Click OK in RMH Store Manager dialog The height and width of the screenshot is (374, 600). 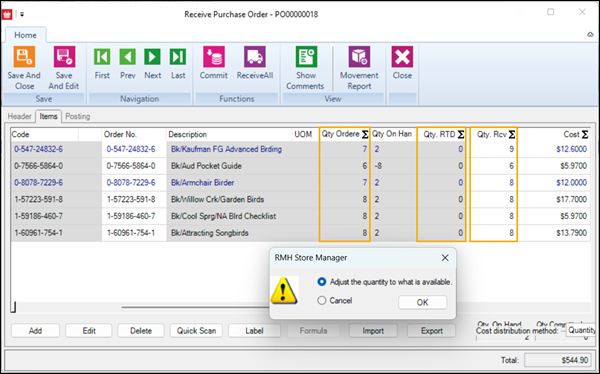pos(422,302)
